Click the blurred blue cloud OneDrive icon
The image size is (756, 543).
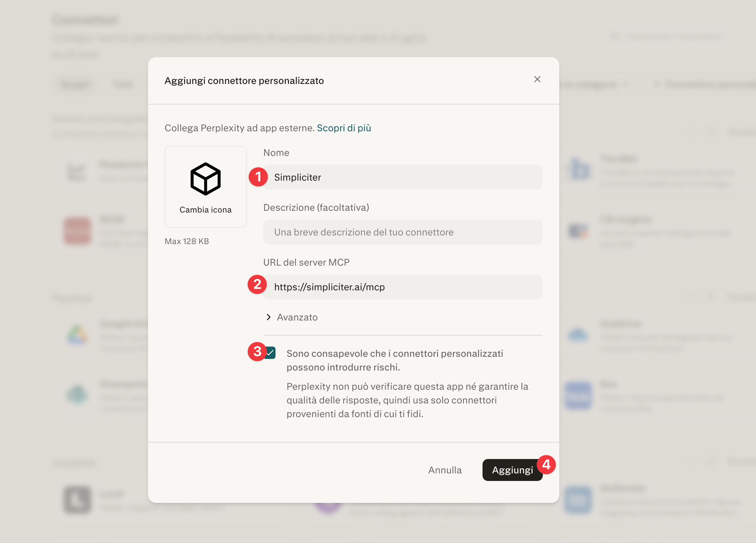pos(578,335)
